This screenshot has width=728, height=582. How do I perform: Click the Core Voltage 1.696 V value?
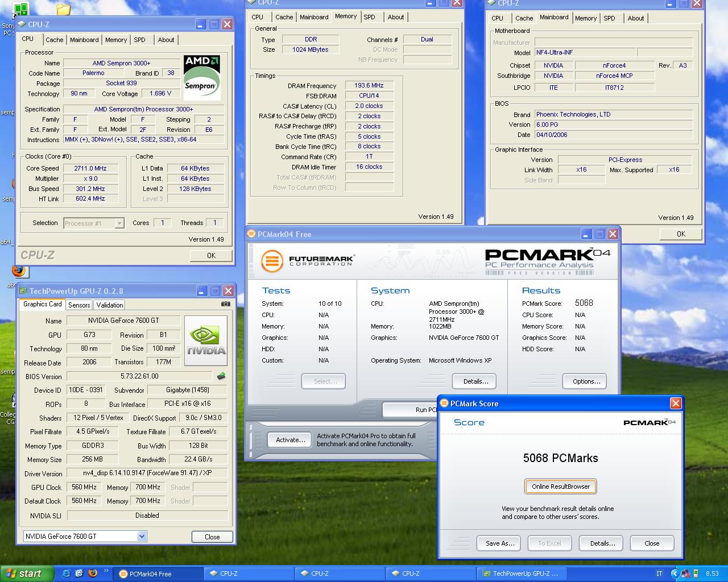[x=161, y=94]
